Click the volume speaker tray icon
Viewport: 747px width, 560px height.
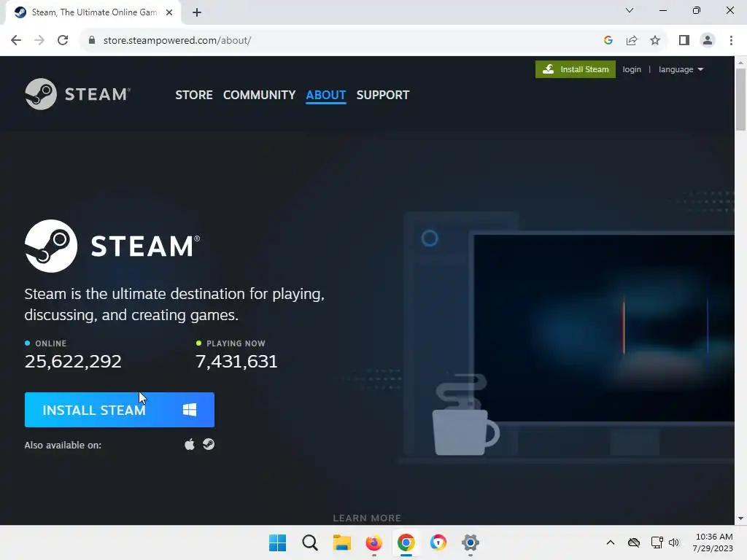point(673,542)
